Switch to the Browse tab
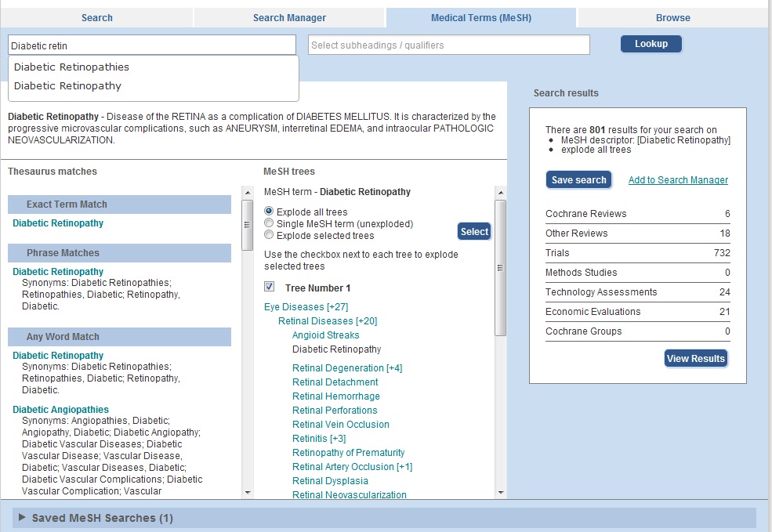The height and width of the screenshot is (532, 772). pos(672,17)
